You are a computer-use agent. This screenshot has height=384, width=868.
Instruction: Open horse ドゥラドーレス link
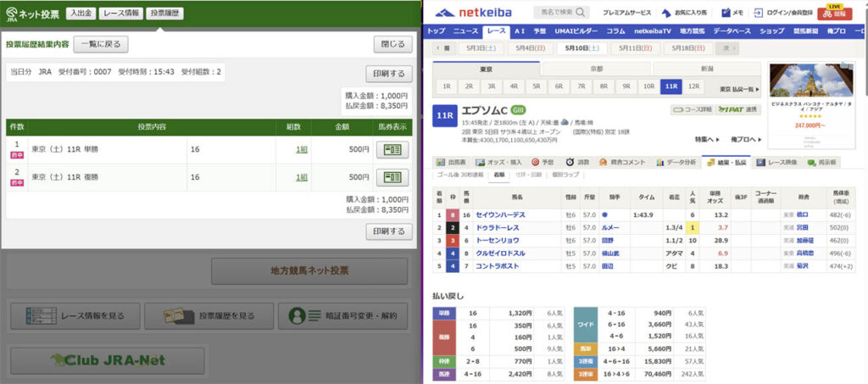(497, 227)
